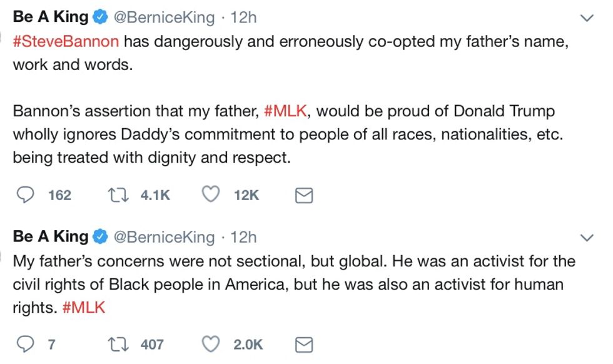The width and height of the screenshot is (613, 364).
Task: Click #MLK hashtag in the first tweet
Action: (286, 112)
